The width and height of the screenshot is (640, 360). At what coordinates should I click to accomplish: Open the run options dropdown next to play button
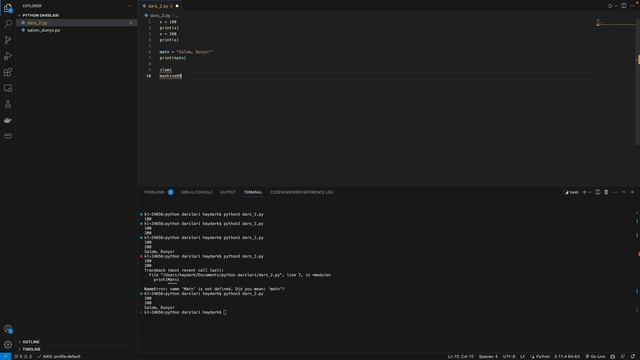point(616,6)
